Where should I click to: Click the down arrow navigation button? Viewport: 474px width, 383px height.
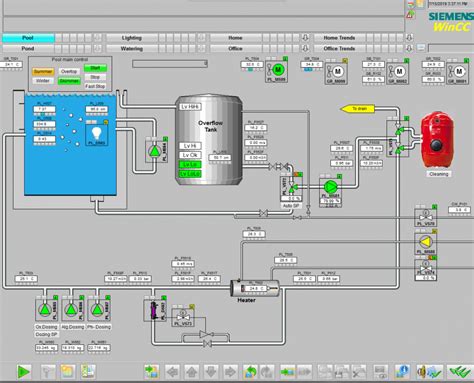[211, 371]
